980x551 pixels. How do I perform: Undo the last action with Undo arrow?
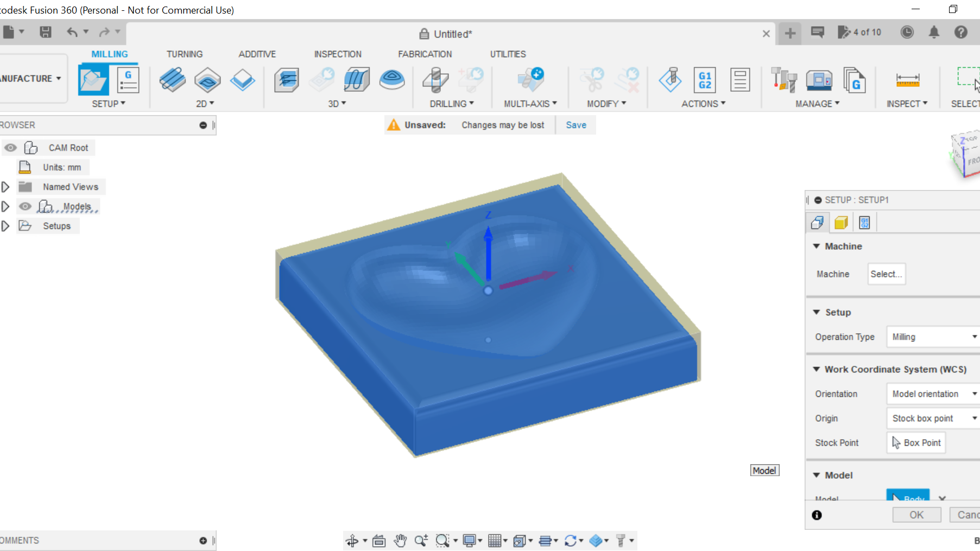[72, 32]
